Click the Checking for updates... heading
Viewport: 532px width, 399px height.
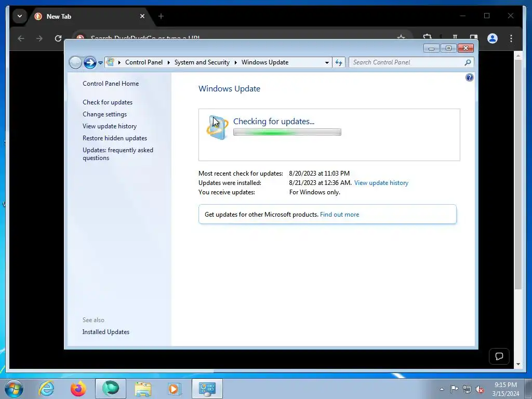tap(274, 122)
